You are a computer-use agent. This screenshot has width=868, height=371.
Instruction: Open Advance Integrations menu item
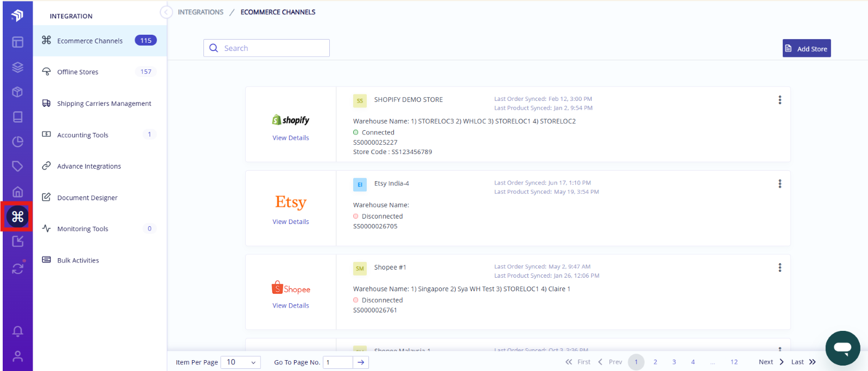click(100, 166)
